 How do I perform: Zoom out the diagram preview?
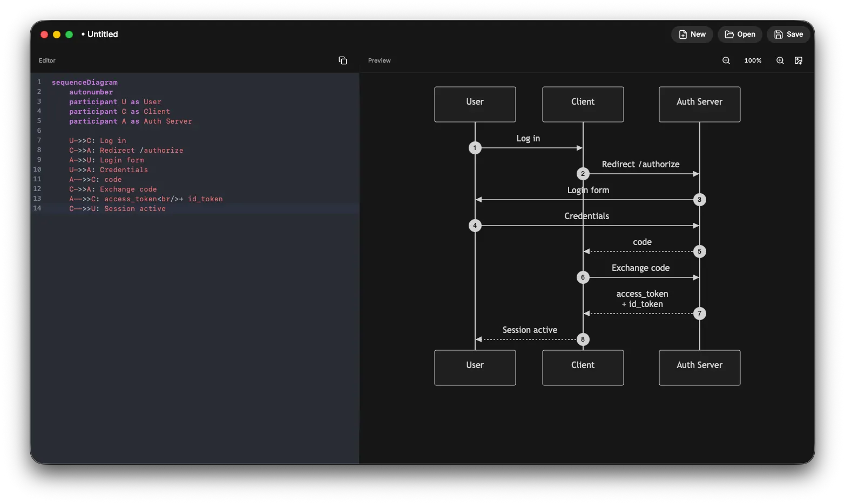tap(726, 60)
